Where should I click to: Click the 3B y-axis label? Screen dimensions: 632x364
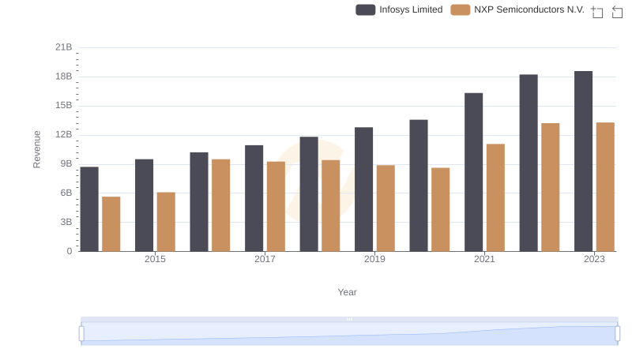tap(66, 222)
